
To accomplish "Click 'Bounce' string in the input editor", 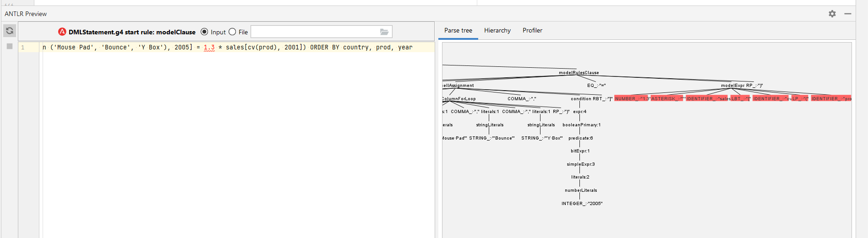I will coord(116,47).
